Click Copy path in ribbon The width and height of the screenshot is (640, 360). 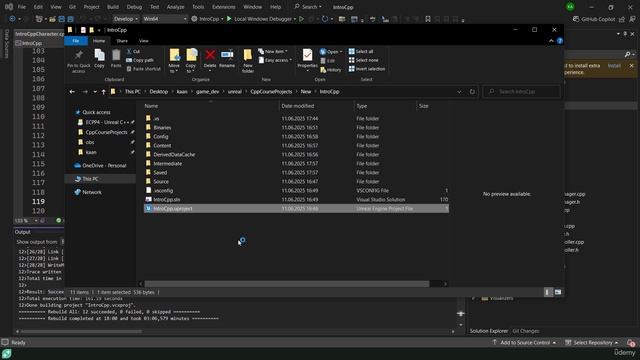(x=140, y=60)
